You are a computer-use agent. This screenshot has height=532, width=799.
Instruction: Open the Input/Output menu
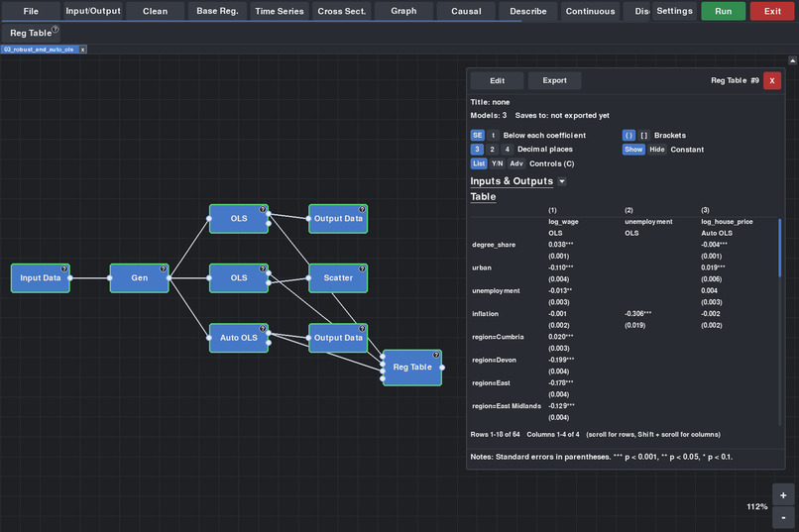(x=93, y=11)
